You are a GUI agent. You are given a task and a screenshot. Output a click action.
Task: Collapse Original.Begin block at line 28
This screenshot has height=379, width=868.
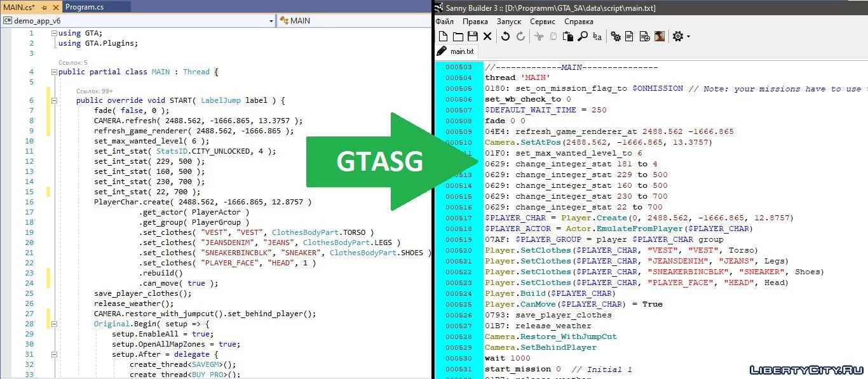54,324
